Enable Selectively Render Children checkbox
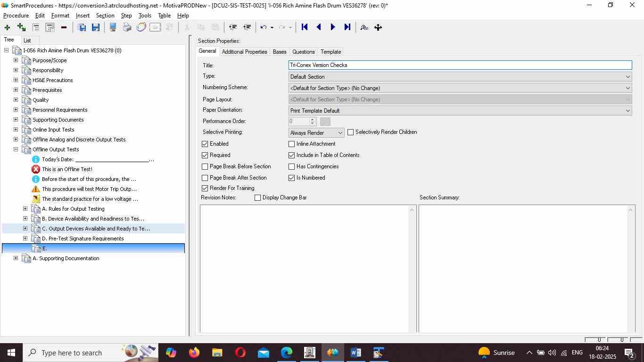Image resolution: width=644 pixels, height=362 pixels. pos(350,132)
